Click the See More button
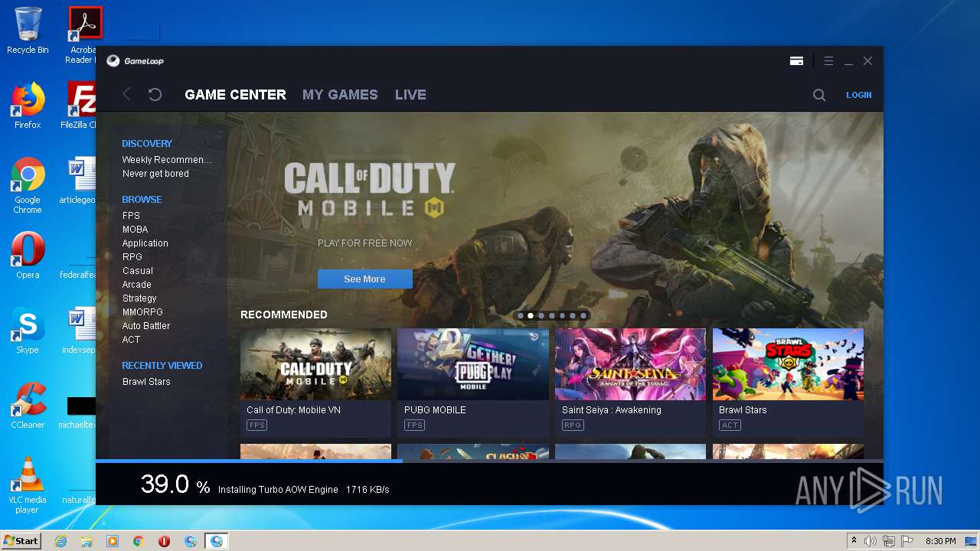Screen dimensions: 980x551 364,279
